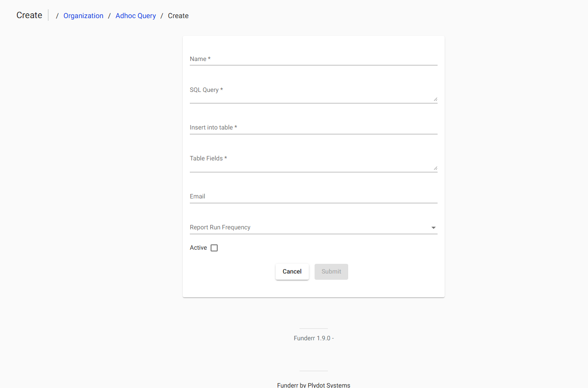Click the SQL Query resize handle
This screenshot has height=388, width=588.
click(x=436, y=99)
